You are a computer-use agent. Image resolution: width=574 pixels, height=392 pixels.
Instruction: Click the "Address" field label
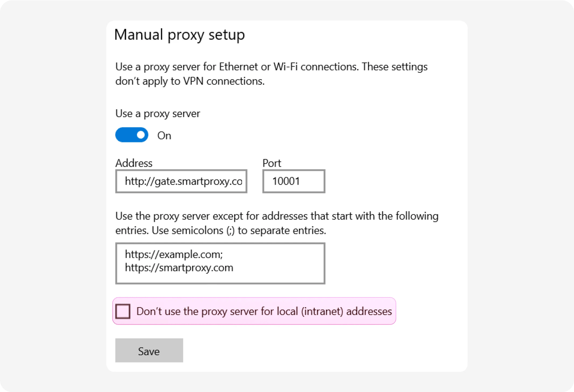[134, 163]
